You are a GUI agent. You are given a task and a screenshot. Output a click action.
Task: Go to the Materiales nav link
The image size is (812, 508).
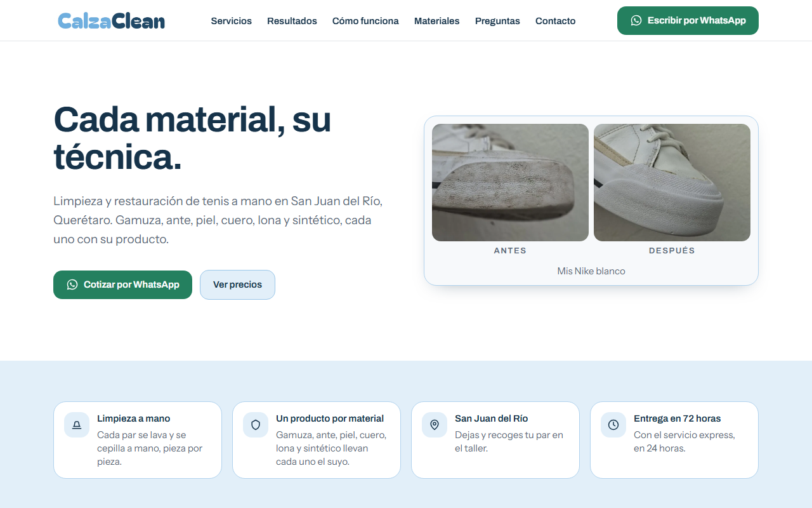click(436, 21)
